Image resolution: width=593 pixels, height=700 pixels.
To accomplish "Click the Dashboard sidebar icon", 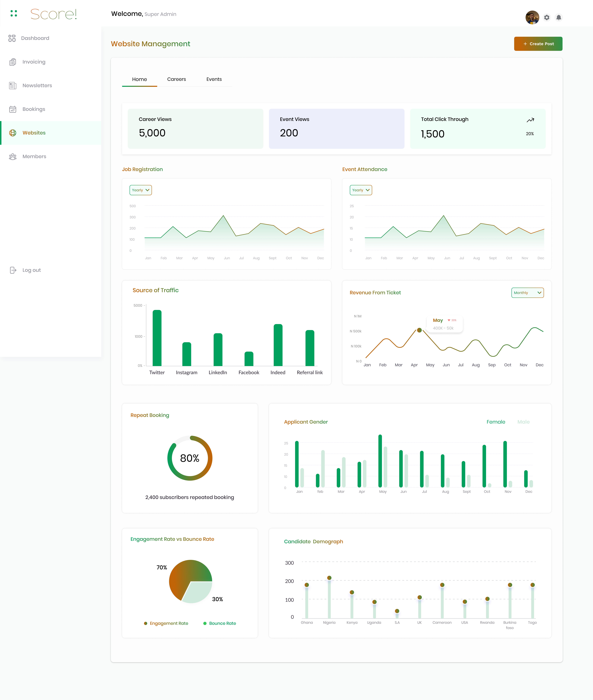I will pyautogui.click(x=12, y=38).
